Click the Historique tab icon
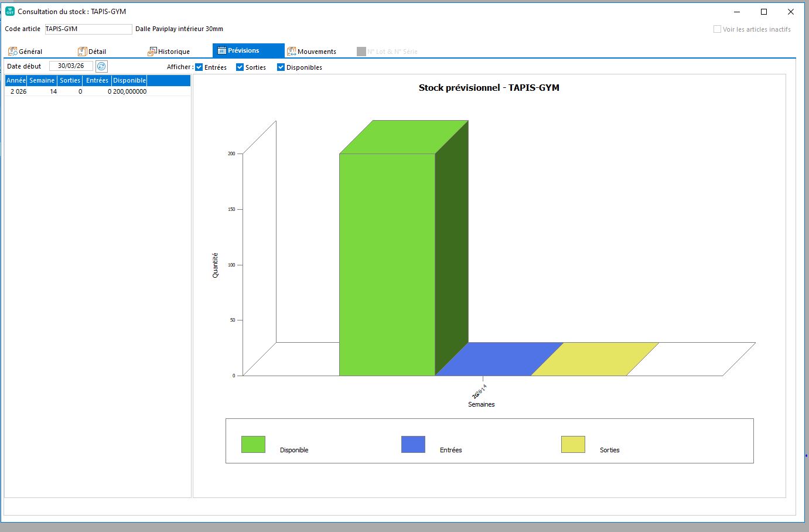809x532 pixels. click(152, 52)
